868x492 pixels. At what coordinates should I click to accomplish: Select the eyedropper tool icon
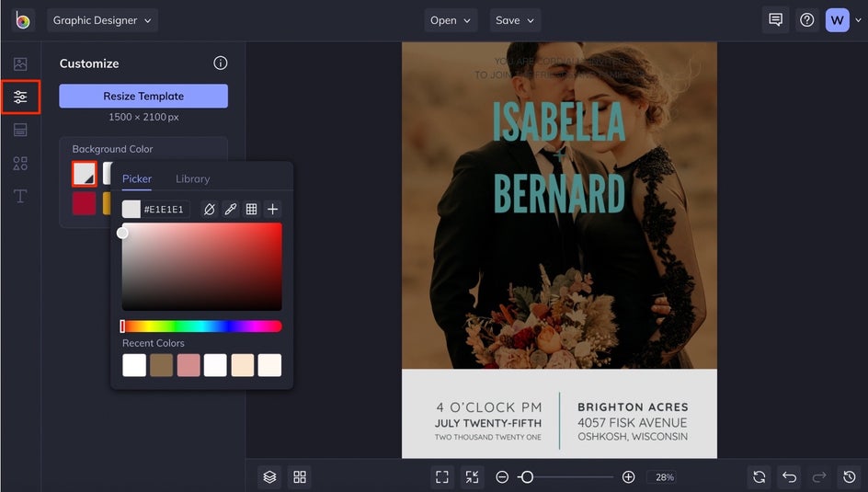coord(230,209)
